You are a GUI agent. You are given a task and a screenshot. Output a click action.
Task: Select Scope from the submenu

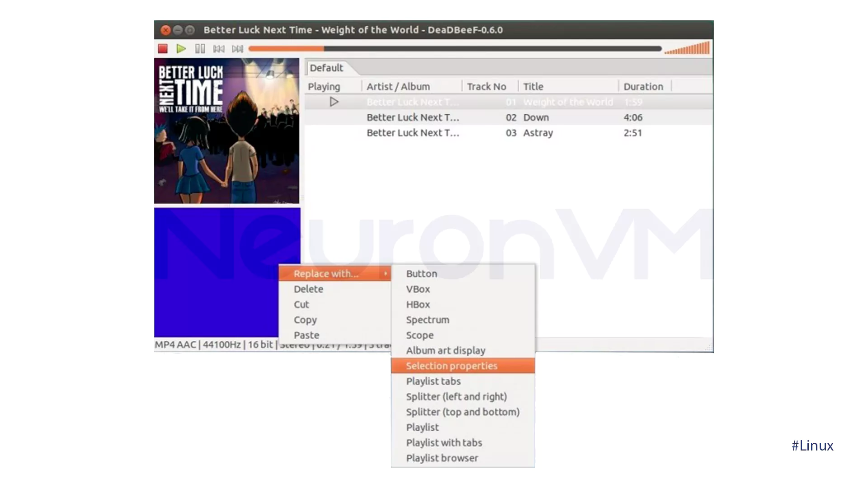463,335
